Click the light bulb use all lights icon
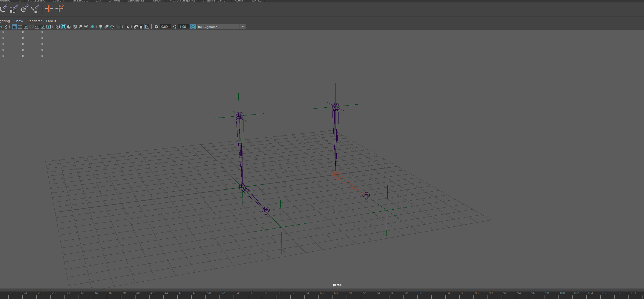The image size is (644, 299). 86,27
